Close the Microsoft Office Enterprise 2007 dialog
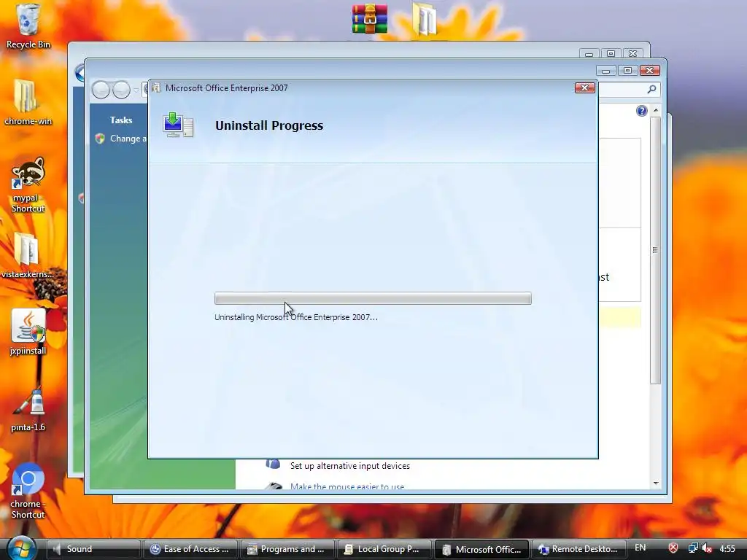 tap(584, 87)
